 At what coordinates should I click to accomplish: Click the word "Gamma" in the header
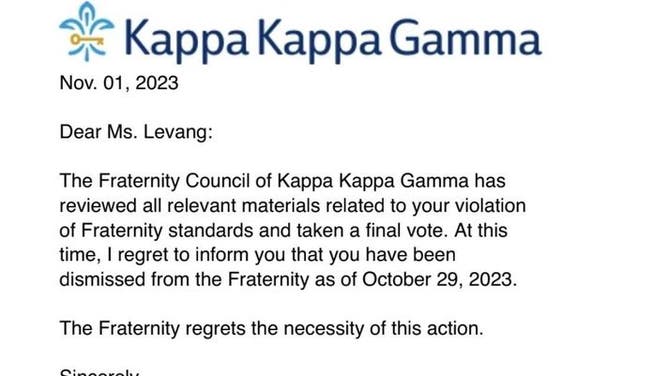click(465, 38)
